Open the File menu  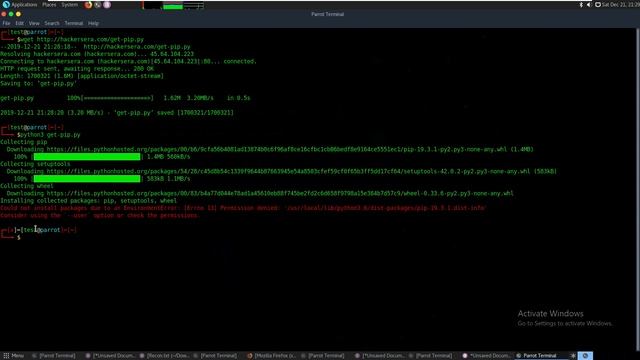7,23
